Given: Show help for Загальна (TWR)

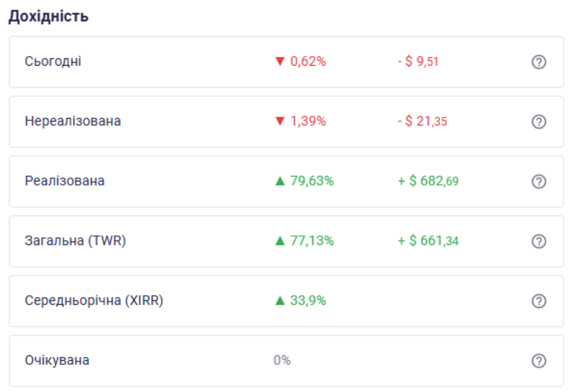Looking at the screenshot, I should click(539, 241).
